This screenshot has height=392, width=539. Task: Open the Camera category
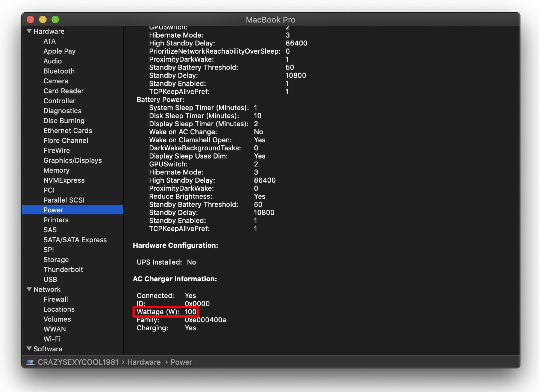coord(56,81)
